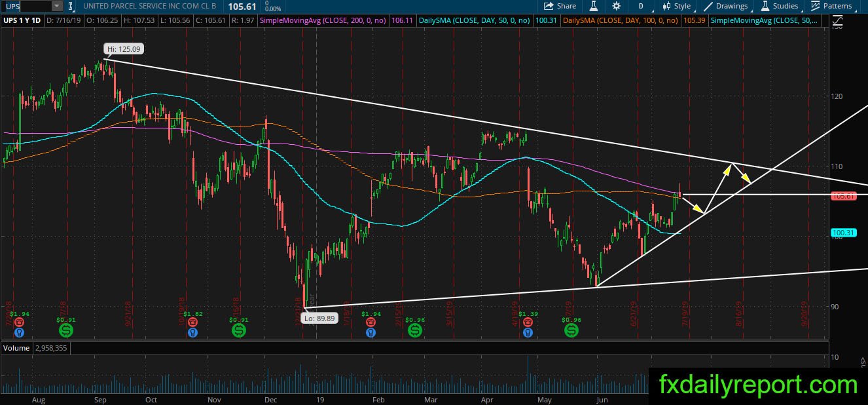Open the Style menu
Image resolution: width=868 pixels, height=405 pixels.
tap(682, 6)
